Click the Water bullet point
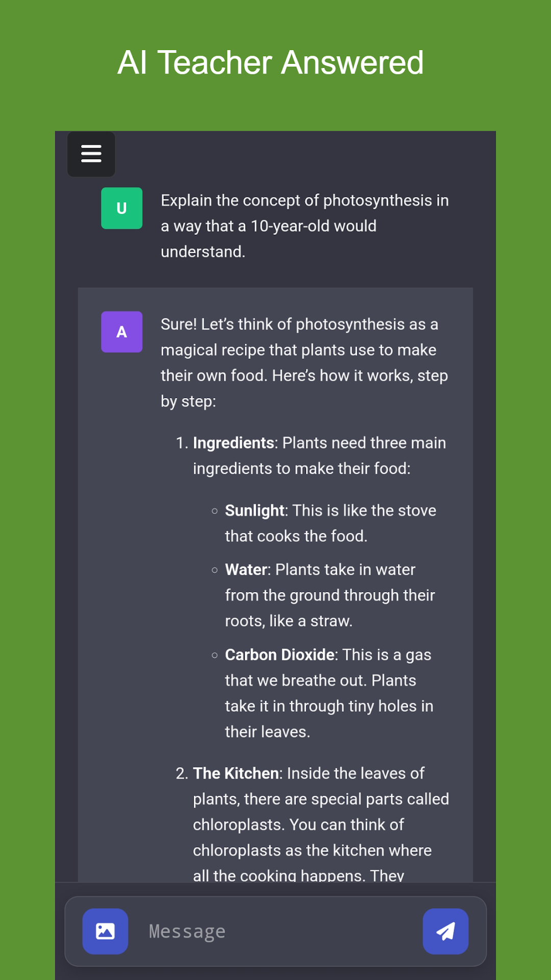The width and height of the screenshot is (551, 980). point(330,595)
